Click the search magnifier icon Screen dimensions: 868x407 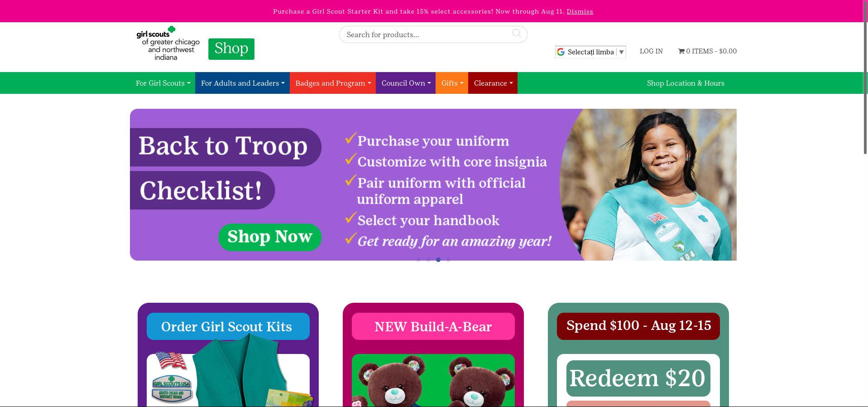click(516, 33)
